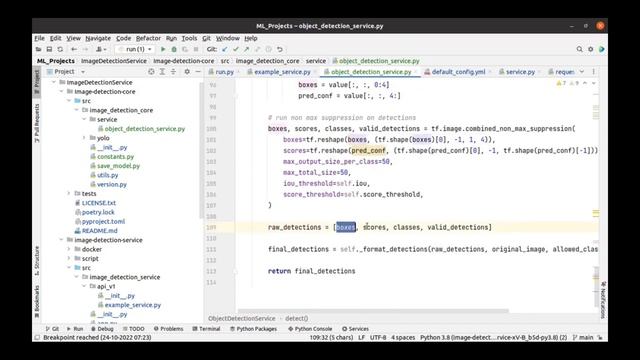Open the Services tool window
The height and width of the screenshot is (360, 640).
(355, 329)
